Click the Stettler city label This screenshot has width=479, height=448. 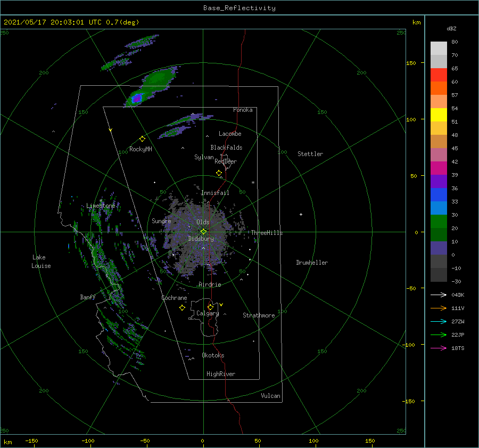tap(310, 154)
